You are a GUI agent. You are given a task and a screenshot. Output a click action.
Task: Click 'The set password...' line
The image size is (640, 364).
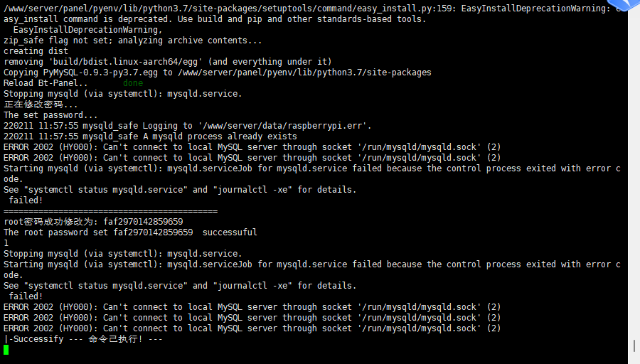click(x=50, y=115)
